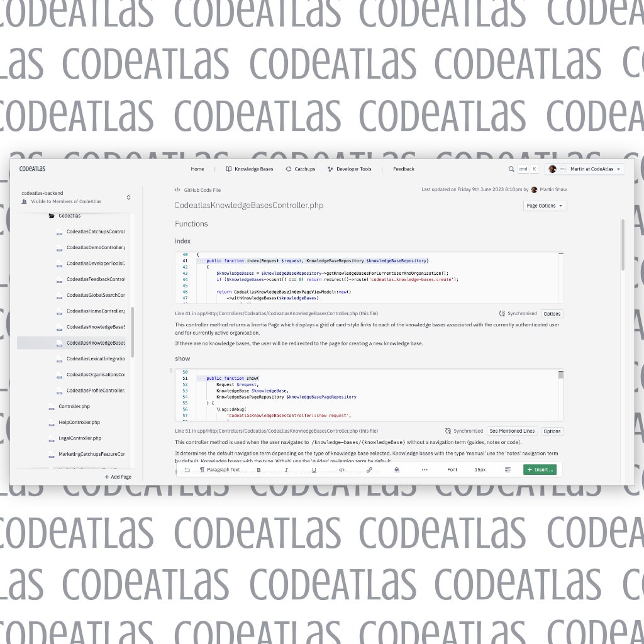Viewport: 644px width, 644px height.
Task: Open CodeatlasFeedbackControl file in the sidebar
Action: 96,279
